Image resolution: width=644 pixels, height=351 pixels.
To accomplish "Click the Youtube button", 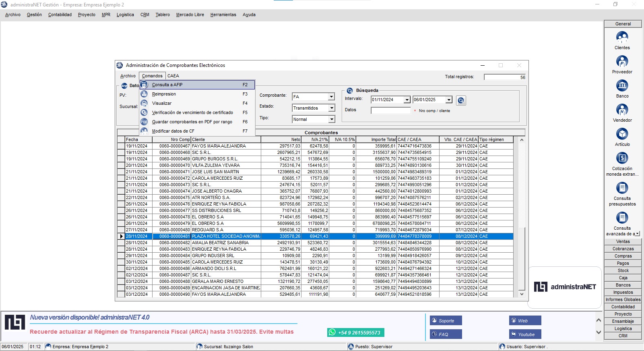I will [525, 334].
